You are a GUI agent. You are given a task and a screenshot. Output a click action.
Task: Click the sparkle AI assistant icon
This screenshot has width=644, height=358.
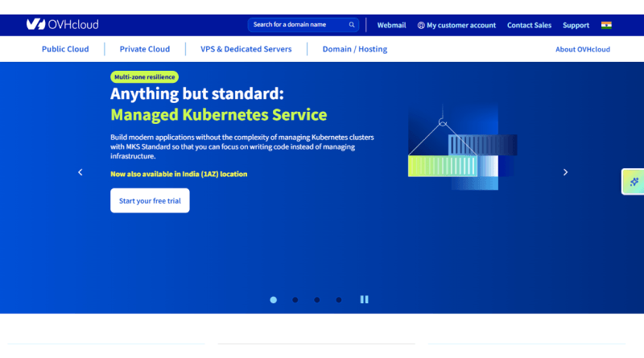point(634,182)
